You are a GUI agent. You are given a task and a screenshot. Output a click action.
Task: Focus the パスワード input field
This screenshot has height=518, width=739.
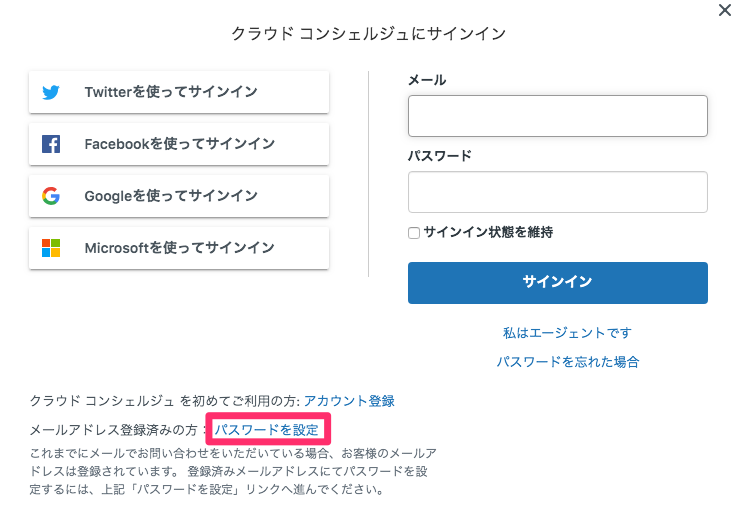[558, 192]
